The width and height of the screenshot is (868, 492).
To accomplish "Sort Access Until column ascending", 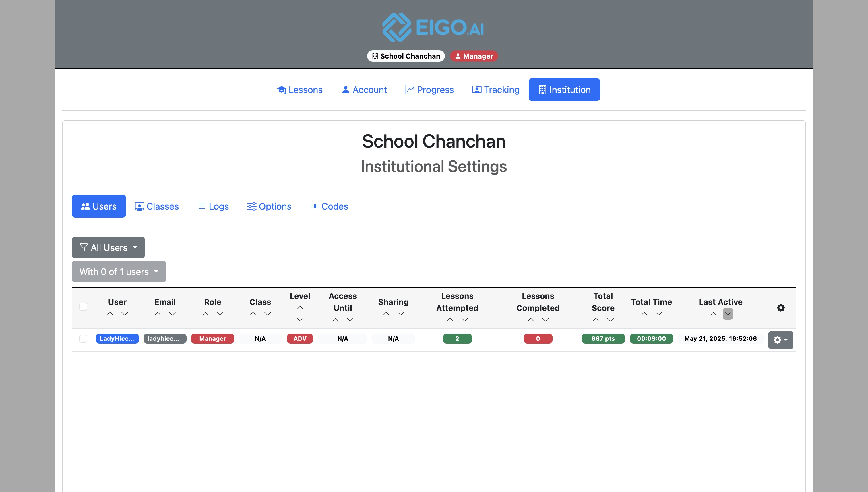I will pyautogui.click(x=335, y=320).
